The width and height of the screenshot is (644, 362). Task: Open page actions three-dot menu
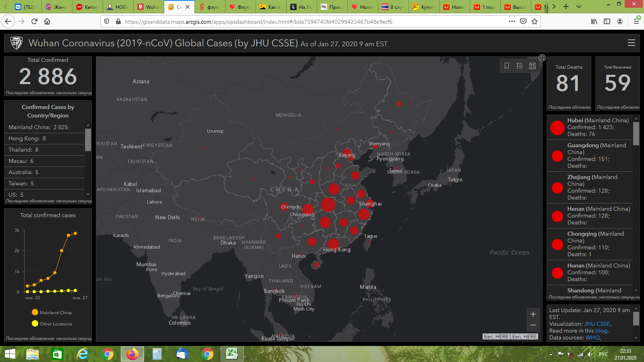pos(512,21)
